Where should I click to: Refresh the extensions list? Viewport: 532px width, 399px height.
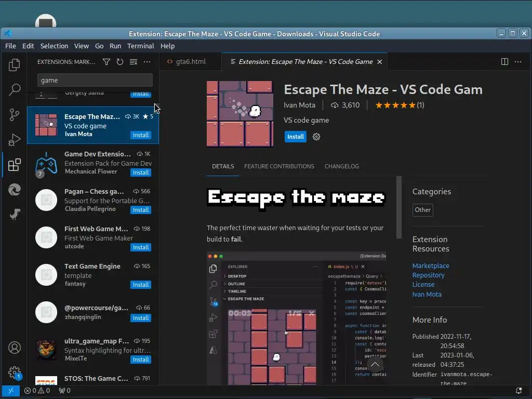[120, 62]
